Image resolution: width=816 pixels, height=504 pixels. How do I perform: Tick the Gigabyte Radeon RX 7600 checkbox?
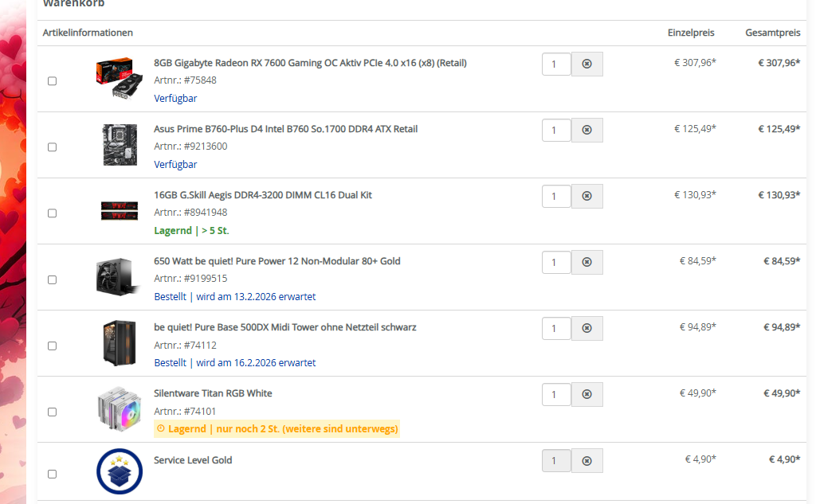[x=52, y=81]
